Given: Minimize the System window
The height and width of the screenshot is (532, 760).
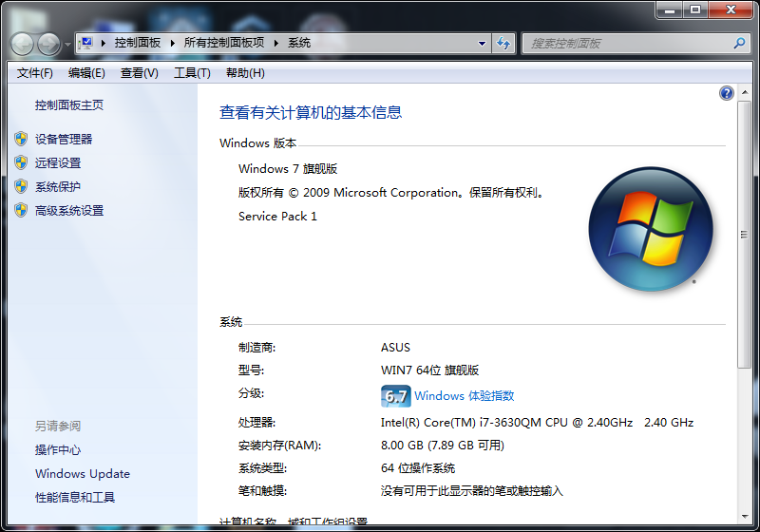Looking at the screenshot, I should pyautogui.click(x=670, y=9).
